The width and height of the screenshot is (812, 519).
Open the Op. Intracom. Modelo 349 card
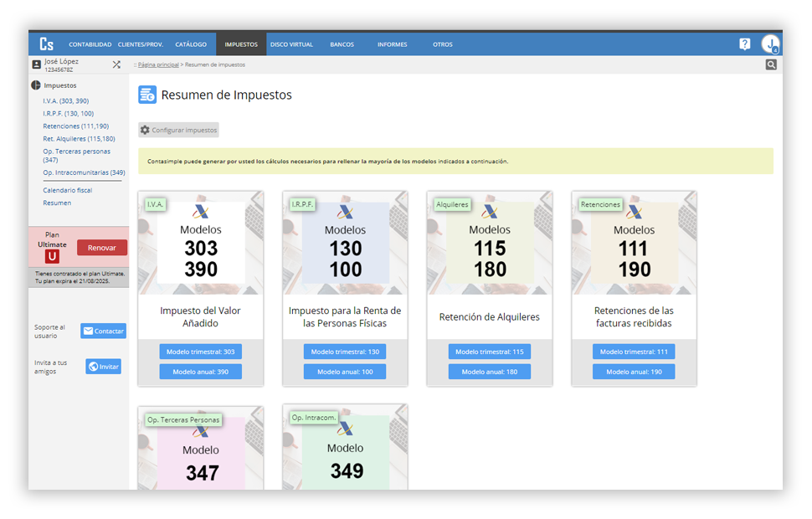[x=345, y=447]
